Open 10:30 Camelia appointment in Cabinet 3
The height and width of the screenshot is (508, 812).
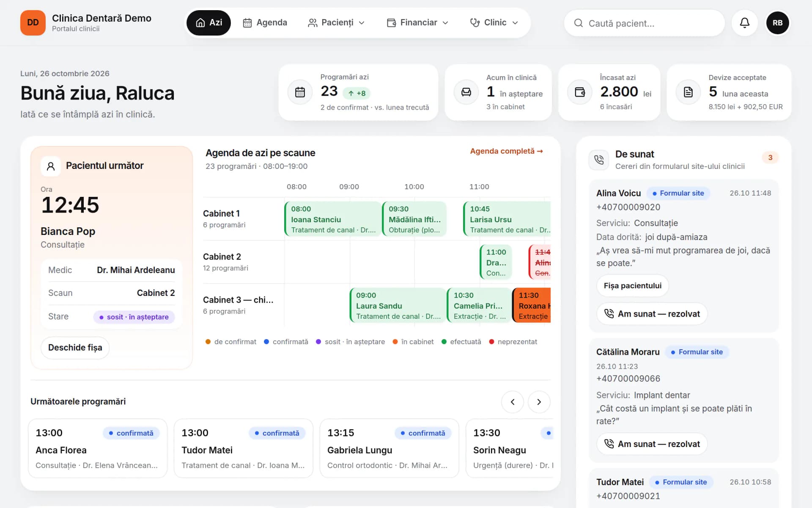tap(479, 305)
